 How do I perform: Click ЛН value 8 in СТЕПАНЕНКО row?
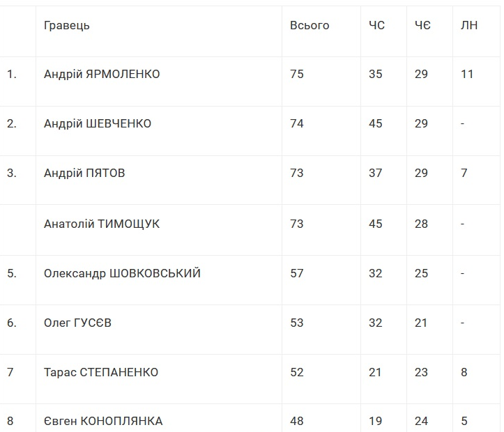[464, 372]
